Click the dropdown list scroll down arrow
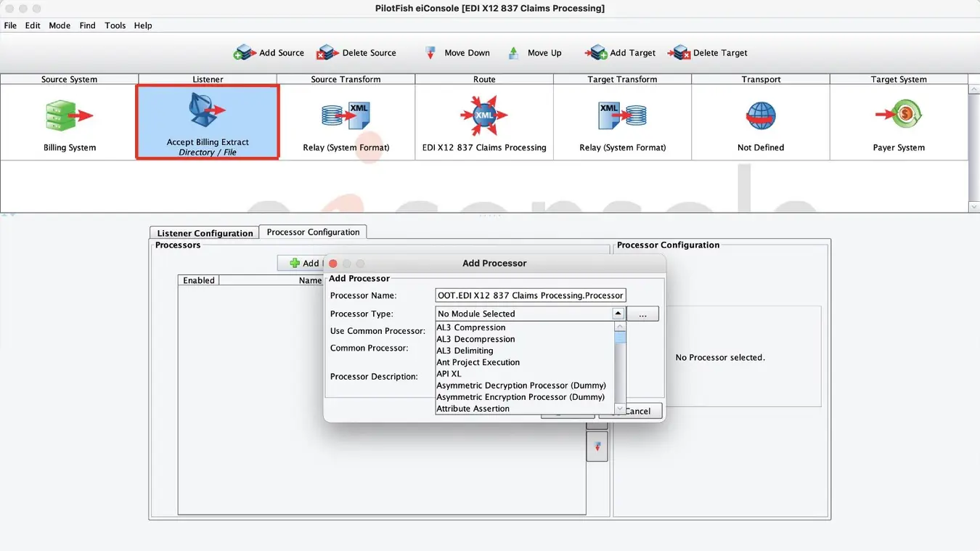This screenshot has height=551, width=980. (x=620, y=409)
